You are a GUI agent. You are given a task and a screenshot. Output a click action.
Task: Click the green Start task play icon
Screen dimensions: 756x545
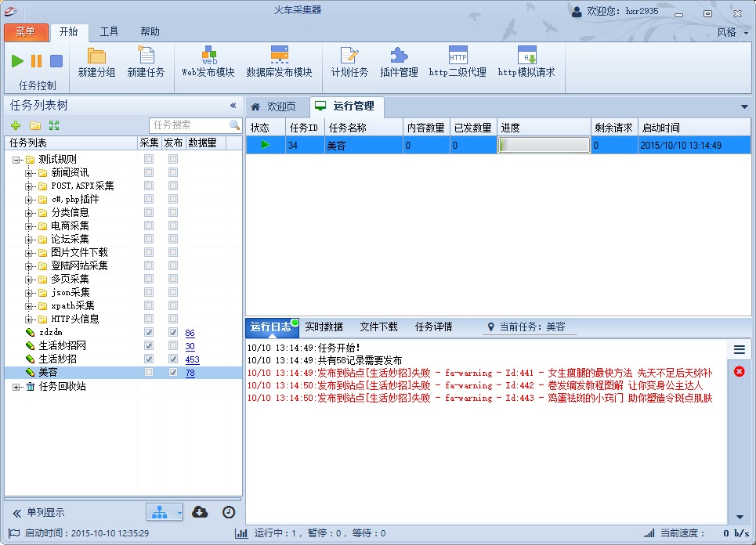17,61
